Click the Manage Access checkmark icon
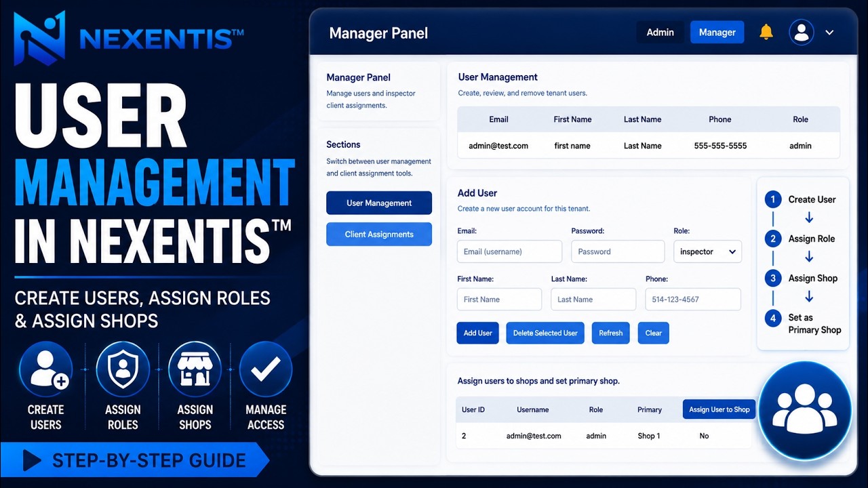The image size is (868, 488). pyautogui.click(x=266, y=369)
